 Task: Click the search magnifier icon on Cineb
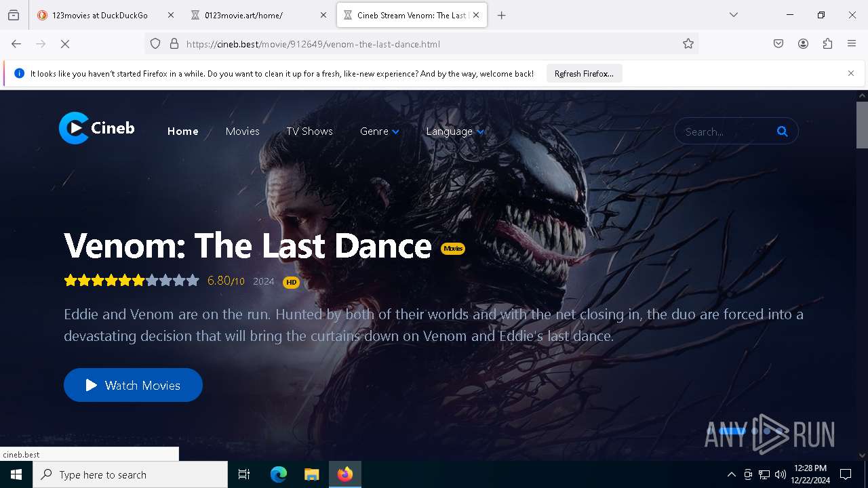[x=782, y=131]
